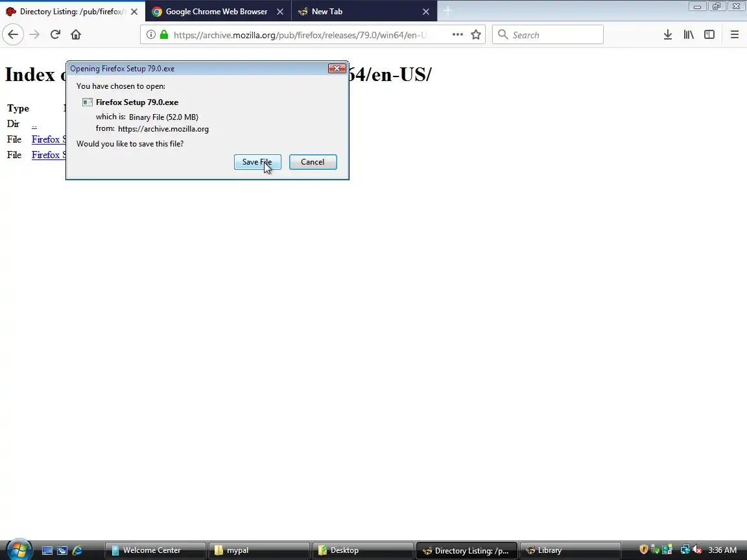Image resolution: width=747 pixels, height=560 pixels.
Task: Click the 'Dir' row label
Action: click(13, 124)
